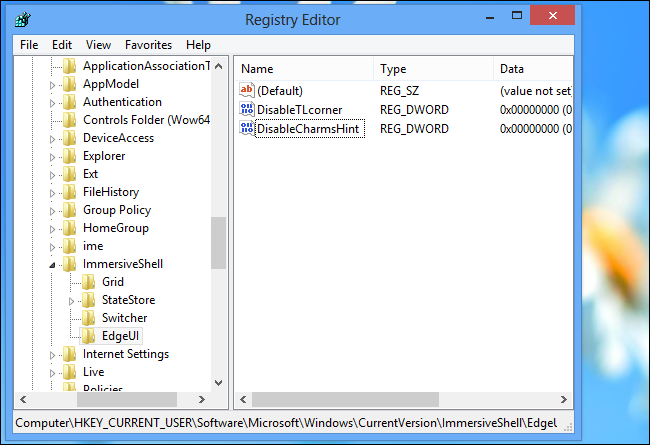Click the Switcher folder icon

click(89, 318)
